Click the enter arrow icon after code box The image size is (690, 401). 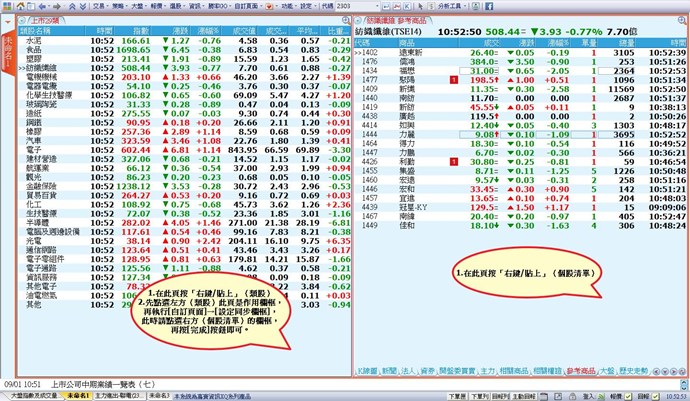pyautogui.click(x=386, y=6)
